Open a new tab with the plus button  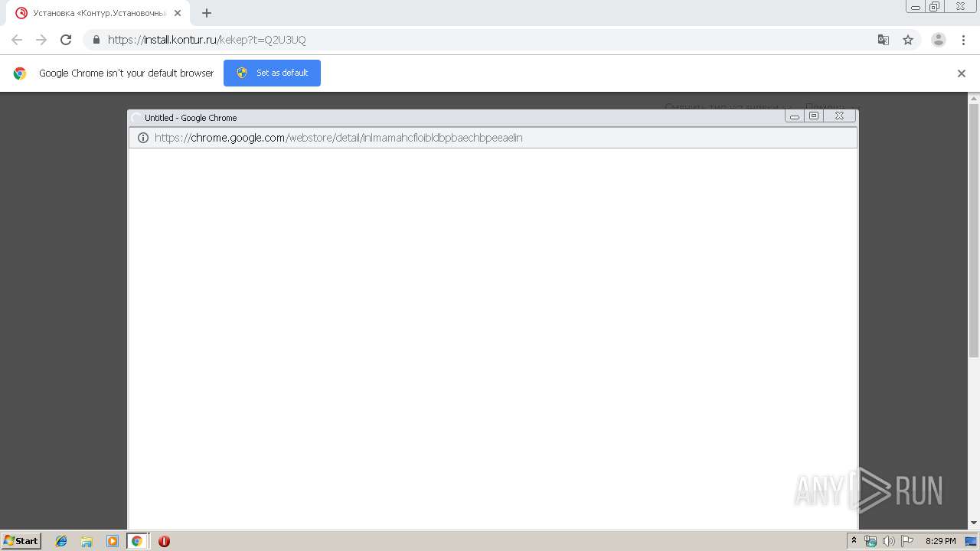pyautogui.click(x=207, y=13)
